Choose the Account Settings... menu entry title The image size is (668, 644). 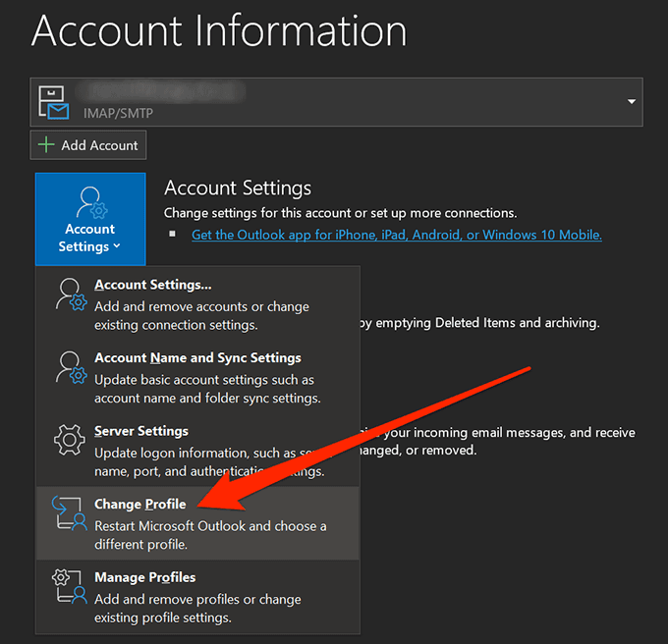tap(152, 285)
